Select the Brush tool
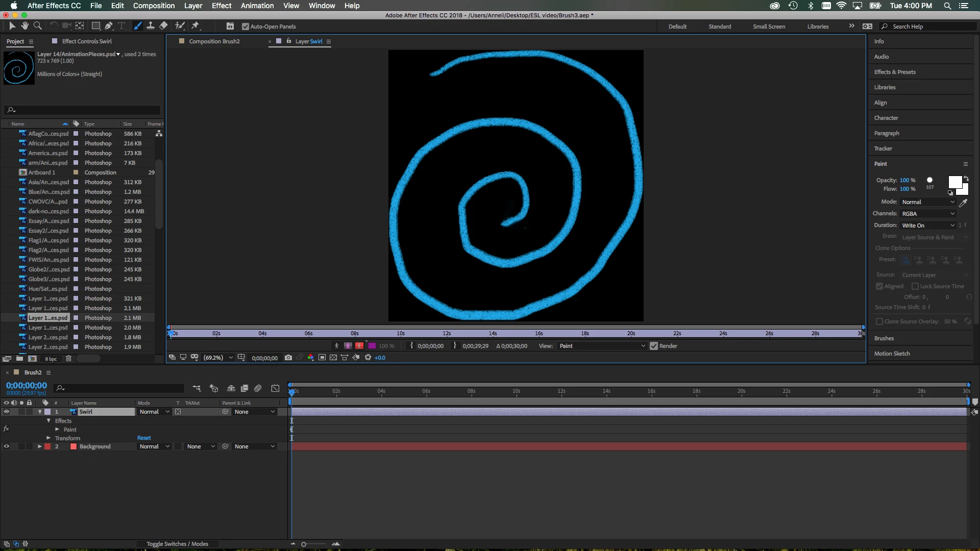This screenshot has width=980, height=551. pyautogui.click(x=138, y=26)
